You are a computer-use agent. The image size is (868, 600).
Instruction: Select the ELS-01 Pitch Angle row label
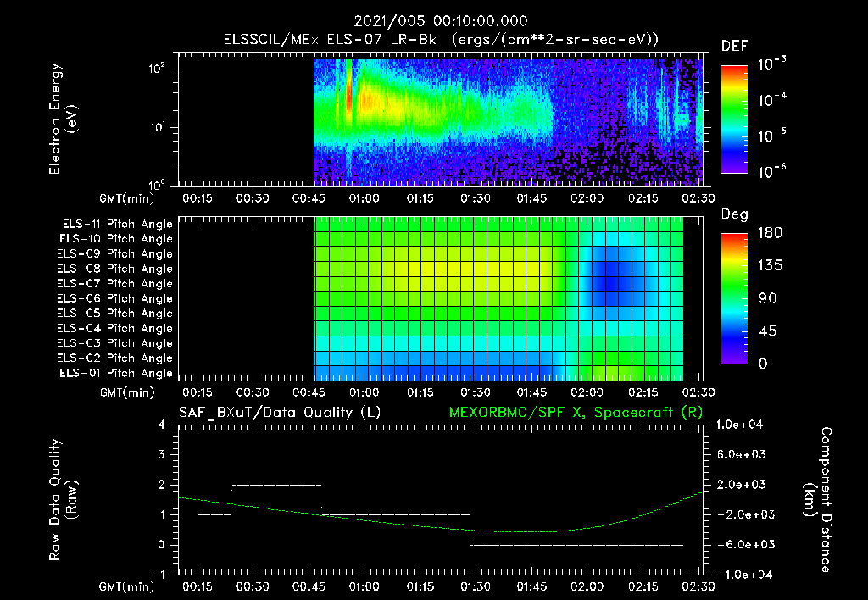116,373
